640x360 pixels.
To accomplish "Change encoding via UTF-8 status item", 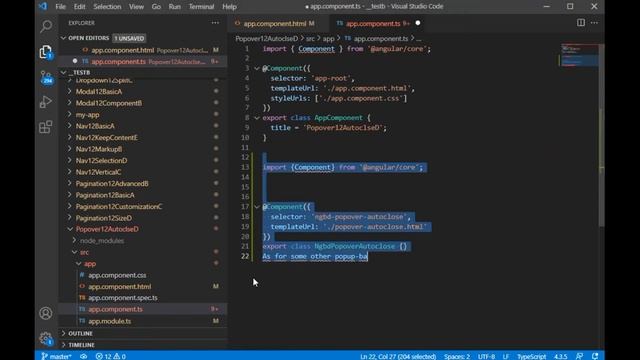I will pos(486,356).
